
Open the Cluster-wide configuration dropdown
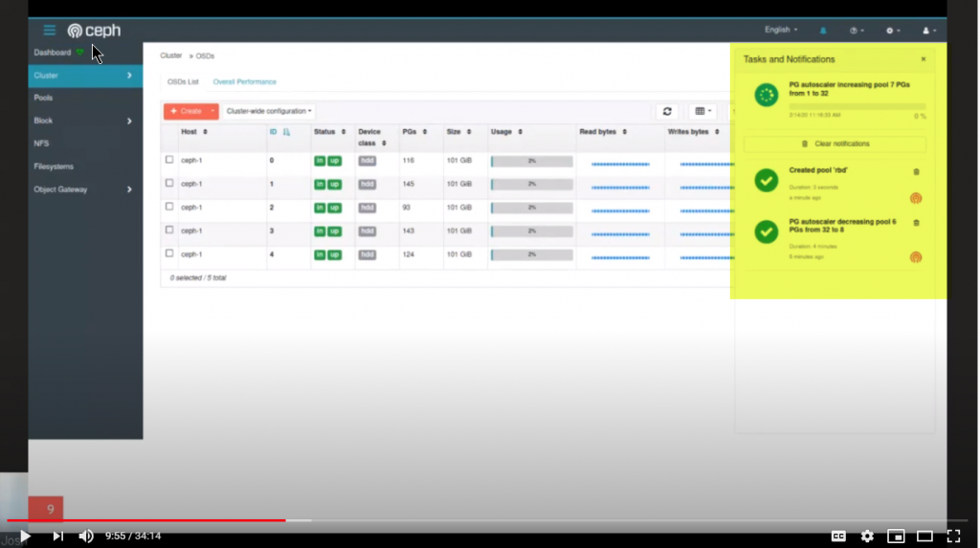point(269,112)
